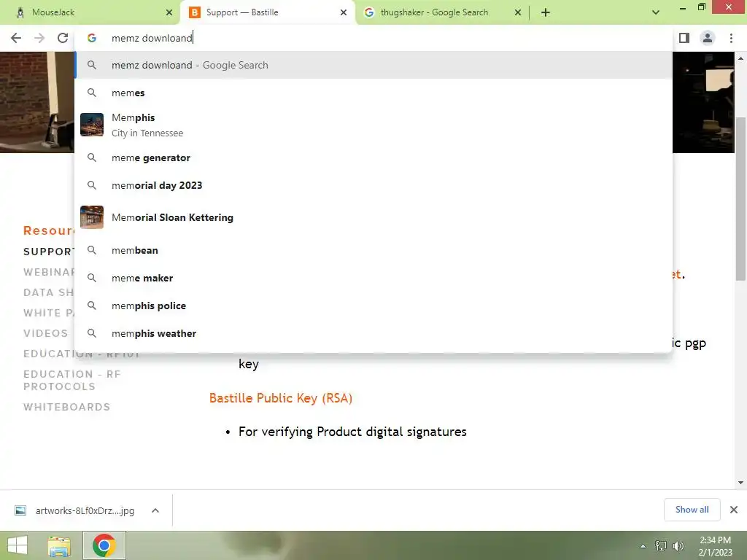This screenshot has height=560, width=747.
Task: Click the Memphis city thumbnail image
Action: [x=92, y=125]
